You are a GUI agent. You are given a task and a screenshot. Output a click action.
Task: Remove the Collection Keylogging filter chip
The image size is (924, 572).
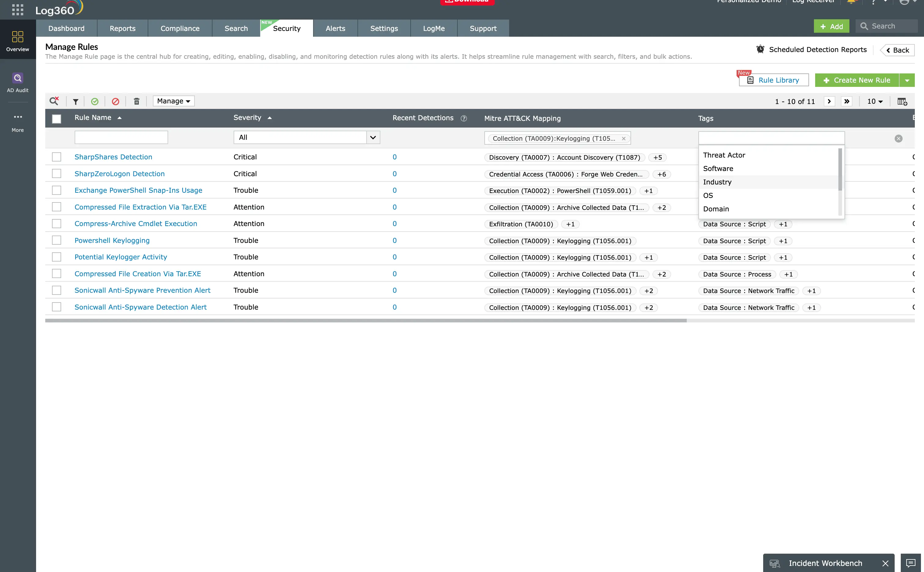[x=623, y=139]
